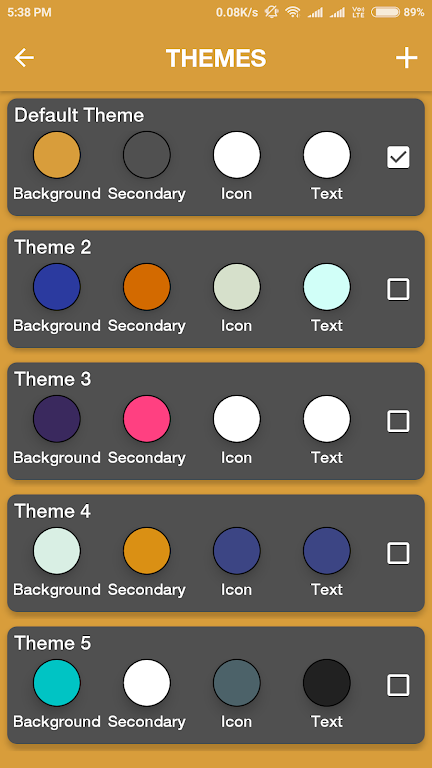
Task: Tap the back arrow icon
Action: coord(24,58)
